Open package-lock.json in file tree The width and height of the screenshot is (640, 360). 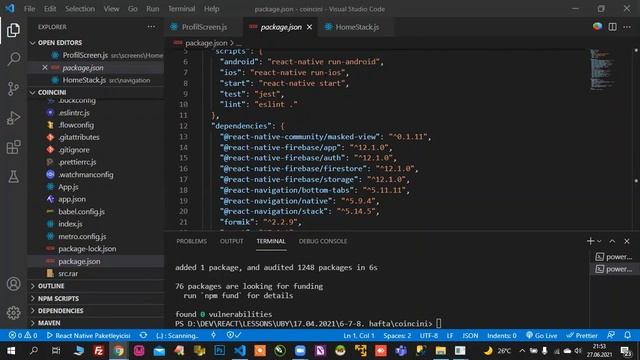click(87, 249)
